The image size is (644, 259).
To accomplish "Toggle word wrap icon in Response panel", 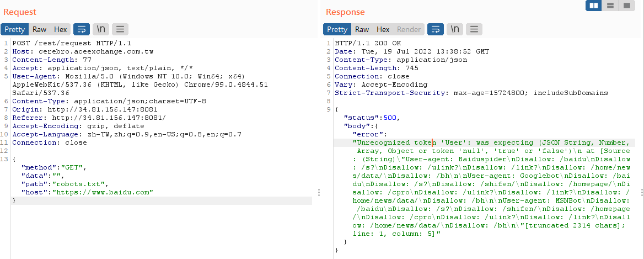I will (x=436, y=29).
